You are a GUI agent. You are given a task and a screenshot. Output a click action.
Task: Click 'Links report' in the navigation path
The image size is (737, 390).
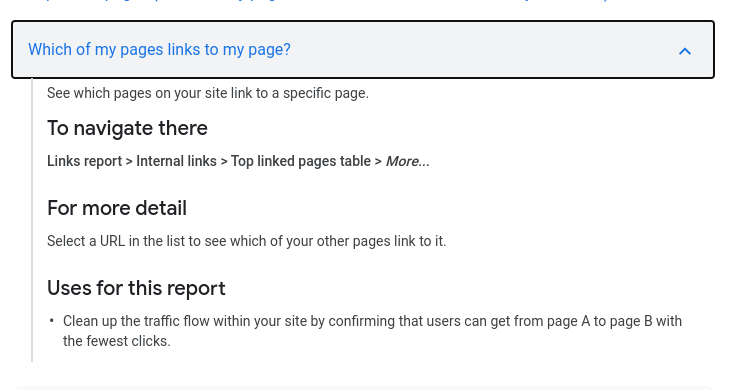point(85,161)
